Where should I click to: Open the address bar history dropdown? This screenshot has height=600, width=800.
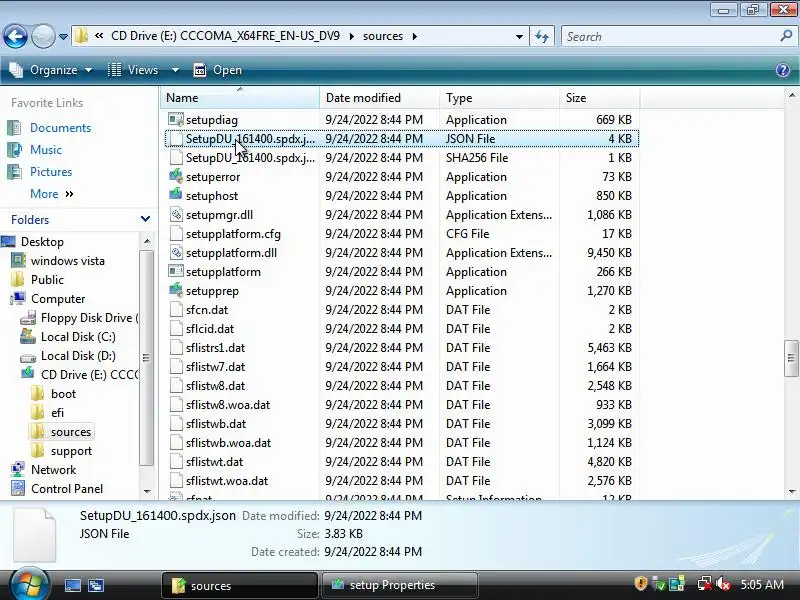coord(519,36)
